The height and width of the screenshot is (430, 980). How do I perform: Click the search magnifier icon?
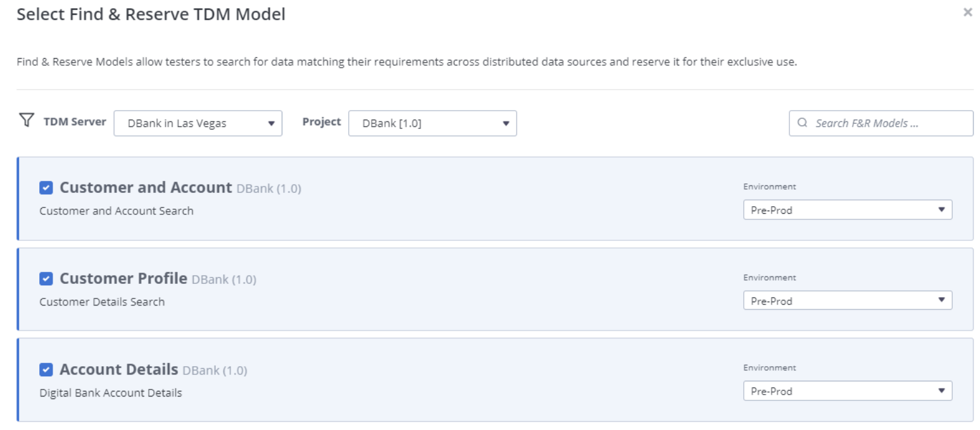pos(803,123)
